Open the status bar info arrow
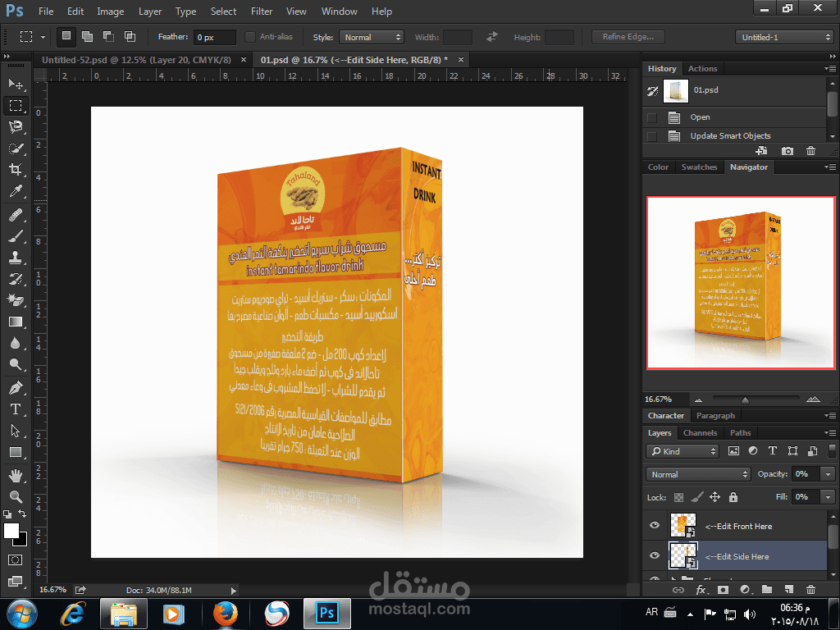Image resolution: width=840 pixels, height=630 pixels. click(x=233, y=591)
